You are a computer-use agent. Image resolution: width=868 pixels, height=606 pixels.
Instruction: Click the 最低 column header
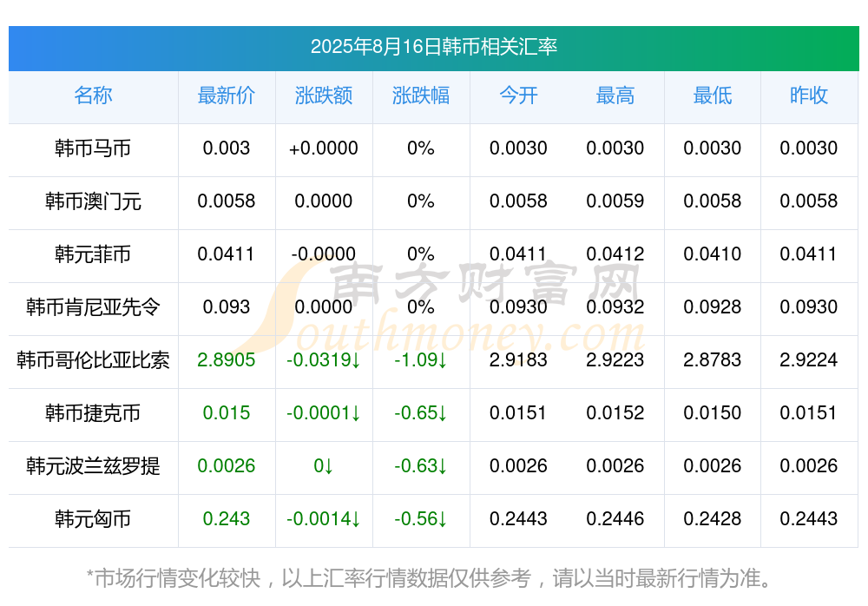click(x=713, y=96)
